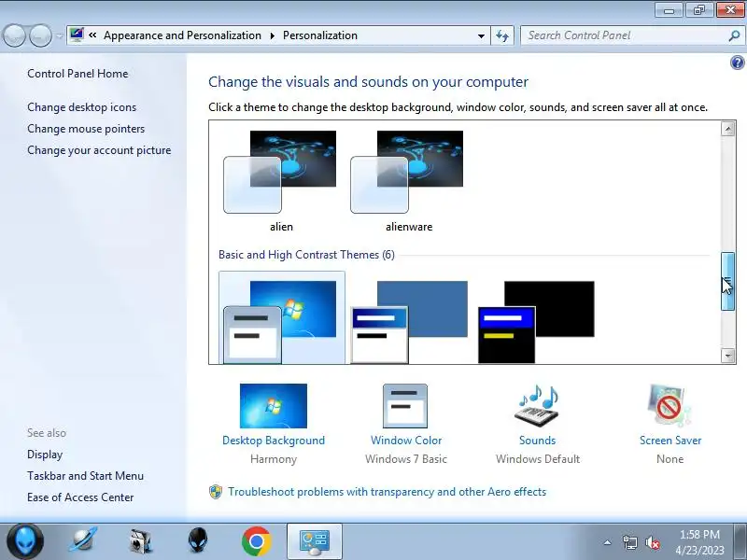Select the alienware theme
The height and width of the screenshot is (560, 747).
click(x=408, y=181)
